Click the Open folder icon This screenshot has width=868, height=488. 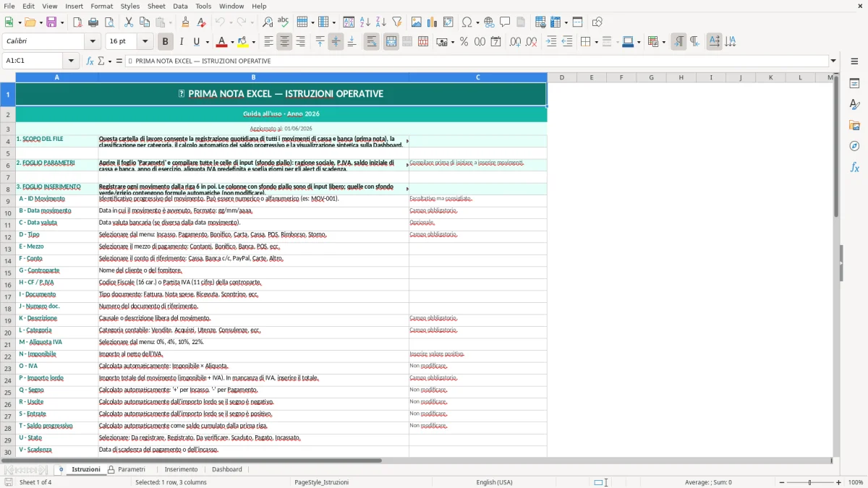tap(32, 22)
